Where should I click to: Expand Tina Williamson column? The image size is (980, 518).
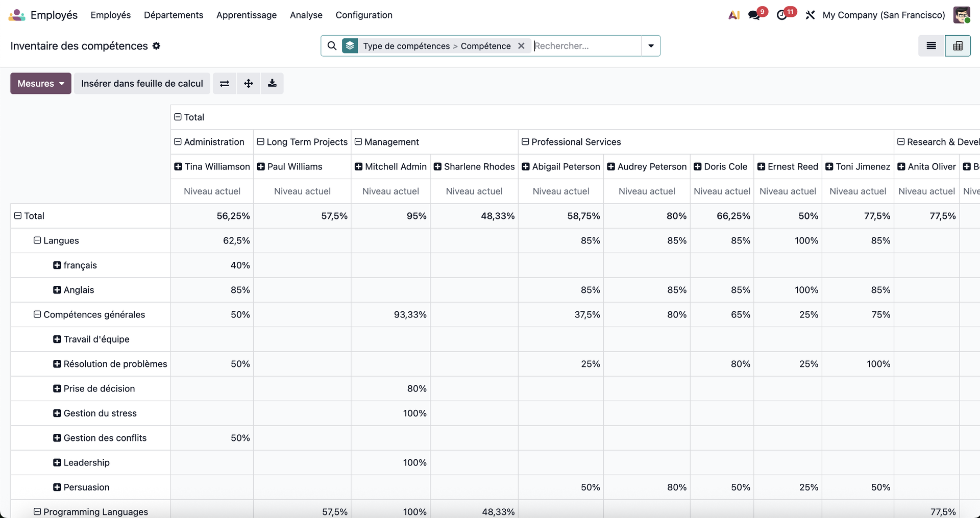tap(178, 166)
